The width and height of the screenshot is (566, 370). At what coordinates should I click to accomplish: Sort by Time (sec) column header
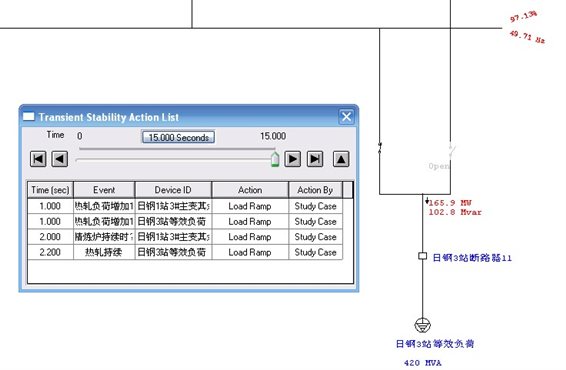click(50, 190)
